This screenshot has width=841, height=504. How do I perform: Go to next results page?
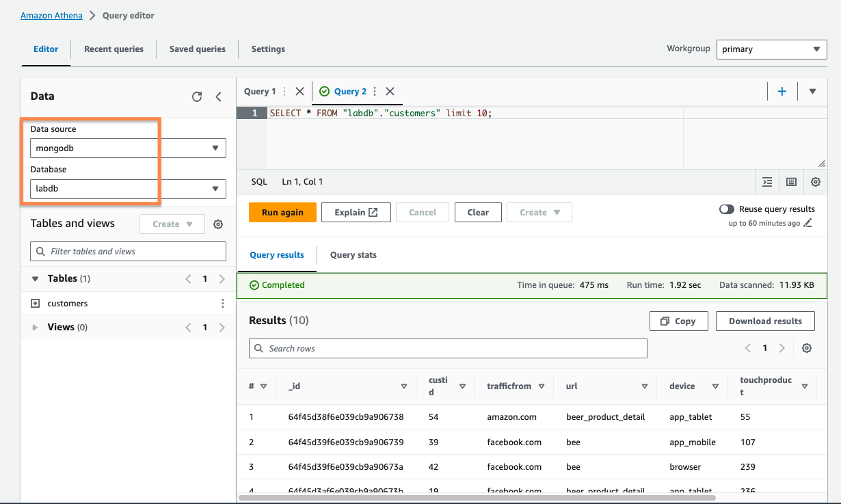click(x=782, y=348)
